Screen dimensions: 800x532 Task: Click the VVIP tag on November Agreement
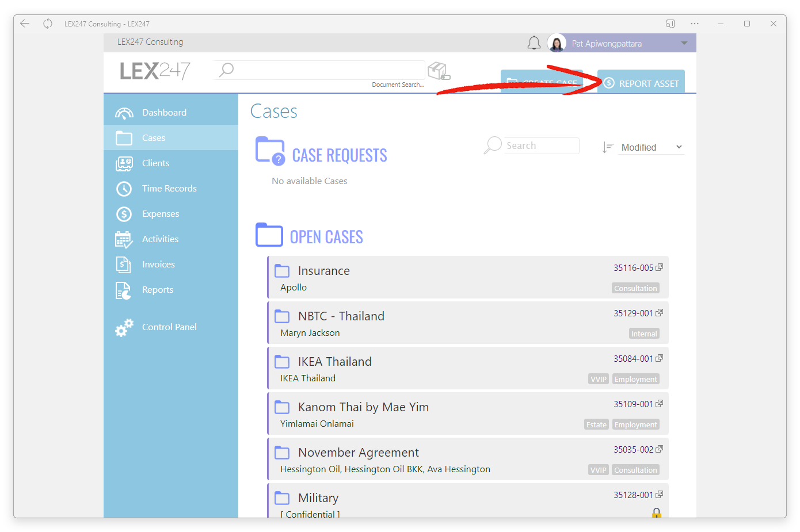point(599,470)
